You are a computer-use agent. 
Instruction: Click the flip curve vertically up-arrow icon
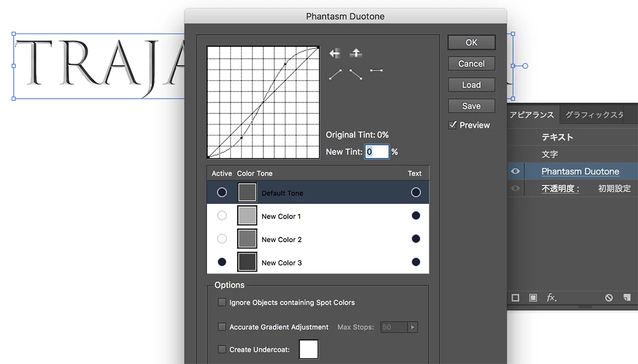tap(356, 53)
